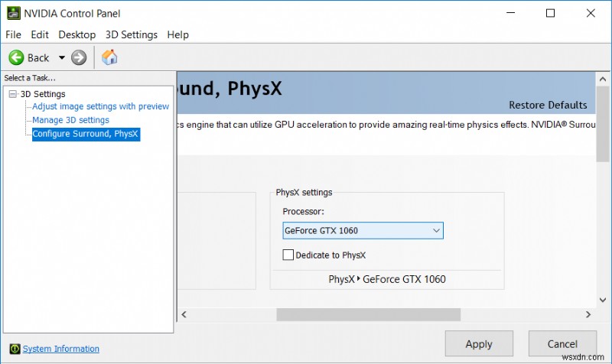This screenshot has width=612, height=364.
Task: Click the horizontal scrollbar thumb
Action: tap(369, 314)
